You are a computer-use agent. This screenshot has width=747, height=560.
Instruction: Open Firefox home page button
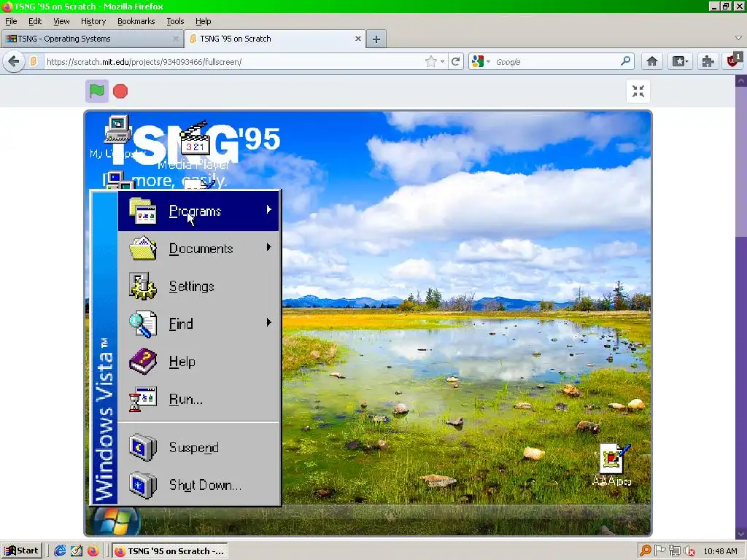[x=651, y=61]
